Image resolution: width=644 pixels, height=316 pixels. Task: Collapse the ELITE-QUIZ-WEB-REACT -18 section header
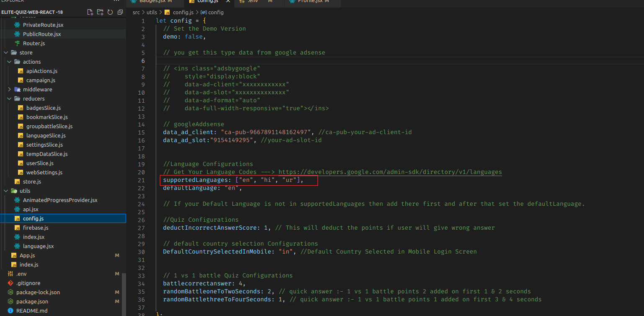[32, 12]
